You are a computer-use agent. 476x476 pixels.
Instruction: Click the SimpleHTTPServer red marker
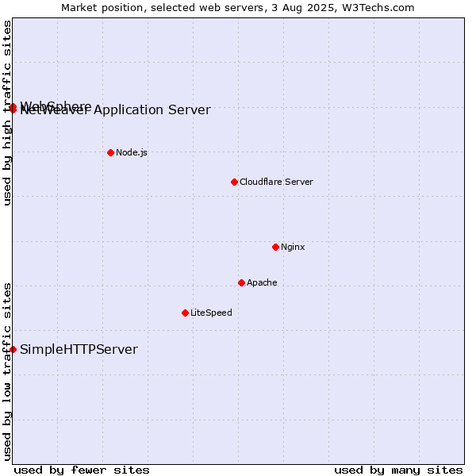point(13,349)
